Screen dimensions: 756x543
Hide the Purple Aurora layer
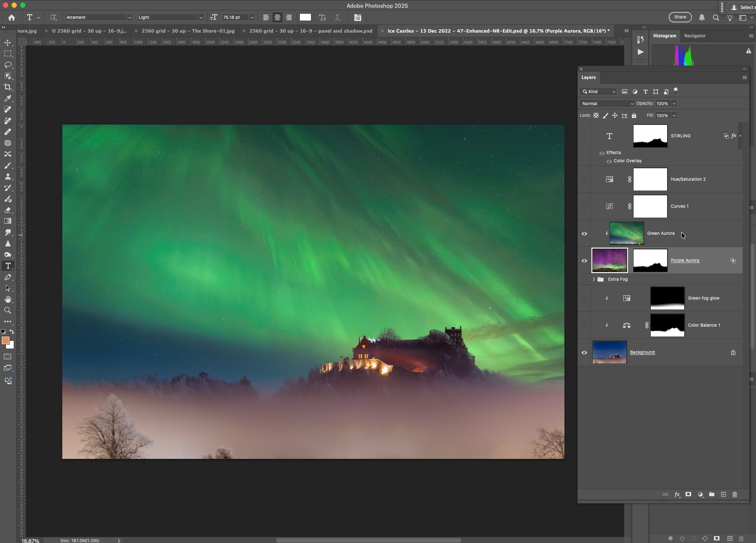(x=584, y=261)
